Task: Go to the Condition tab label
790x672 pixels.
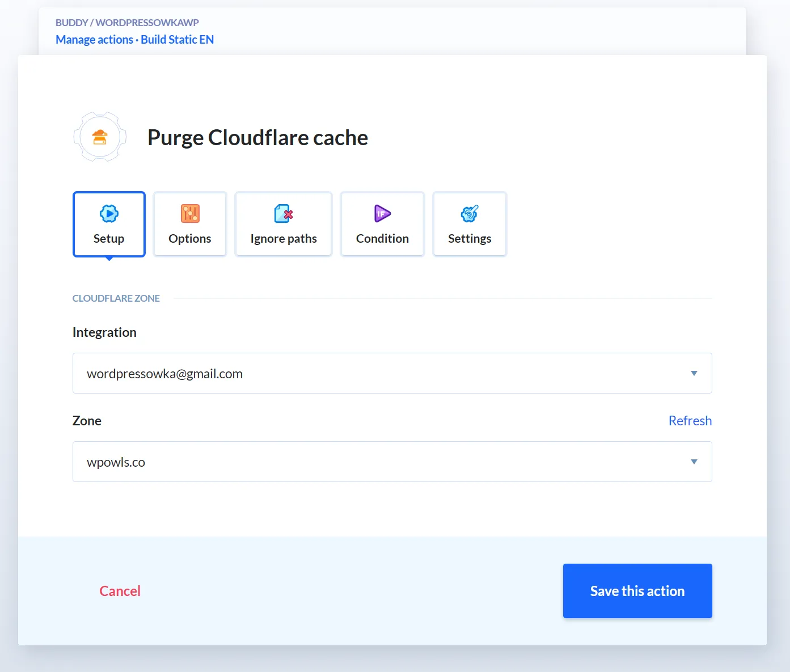Action: point(382,239)
